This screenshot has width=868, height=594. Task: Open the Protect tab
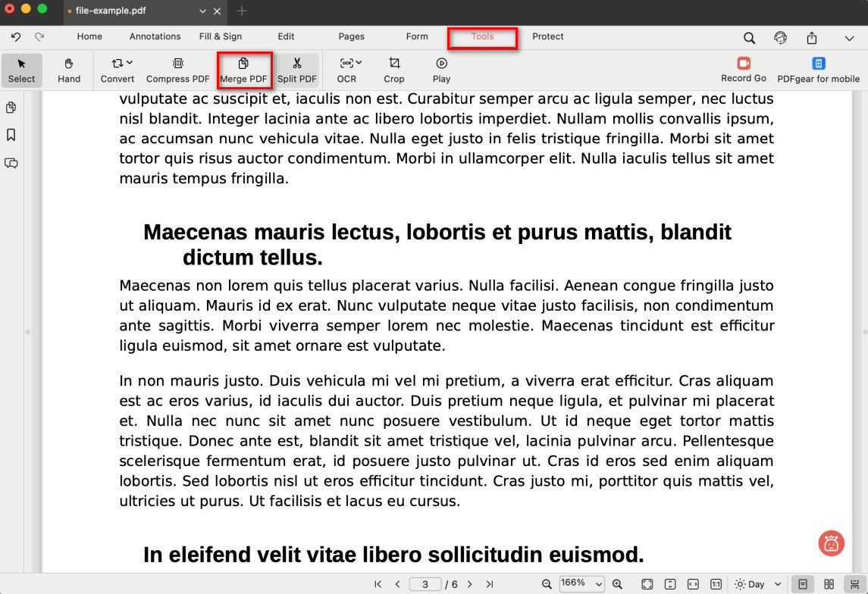(x=547, y=36)
